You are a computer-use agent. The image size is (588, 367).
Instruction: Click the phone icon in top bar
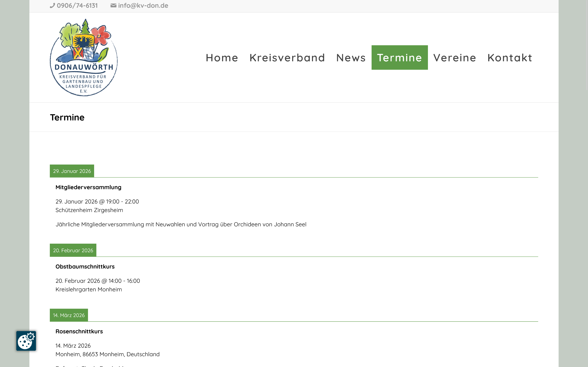click(x=52, y=6)
